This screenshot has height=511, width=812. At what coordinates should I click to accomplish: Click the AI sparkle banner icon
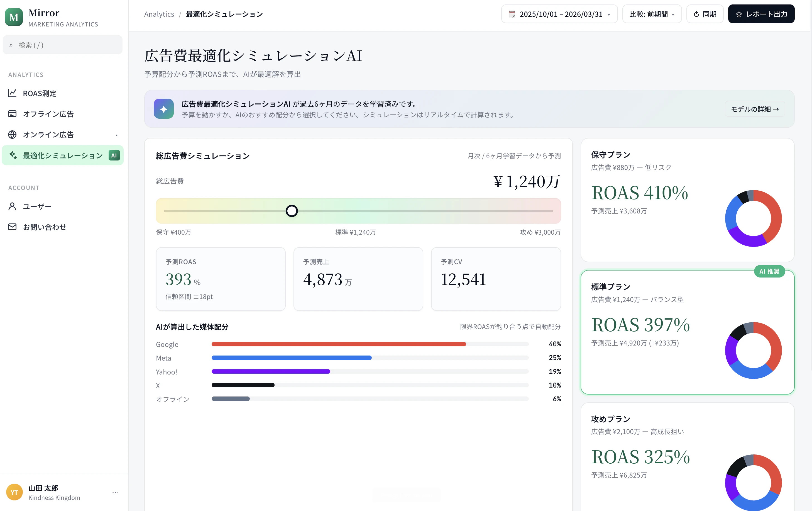click(x=163, y=109)
